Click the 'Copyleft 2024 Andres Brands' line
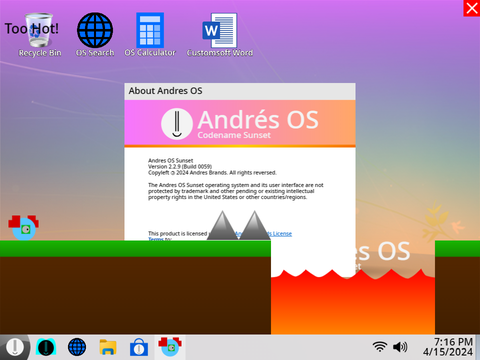Image resolution: width=480 pixels, height=360 pixels. point(212,173)
